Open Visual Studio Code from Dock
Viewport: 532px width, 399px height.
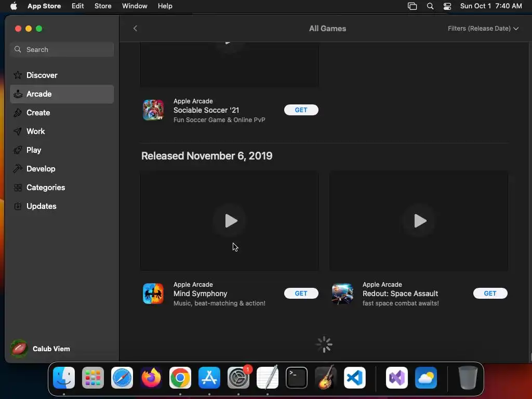(x=355, y=378)
